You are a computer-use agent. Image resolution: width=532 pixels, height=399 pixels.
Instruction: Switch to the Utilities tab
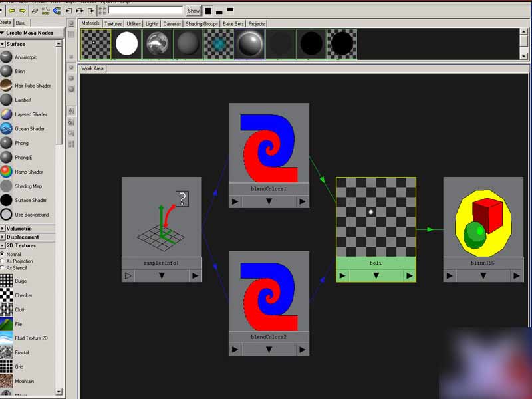tap(134, 24)
